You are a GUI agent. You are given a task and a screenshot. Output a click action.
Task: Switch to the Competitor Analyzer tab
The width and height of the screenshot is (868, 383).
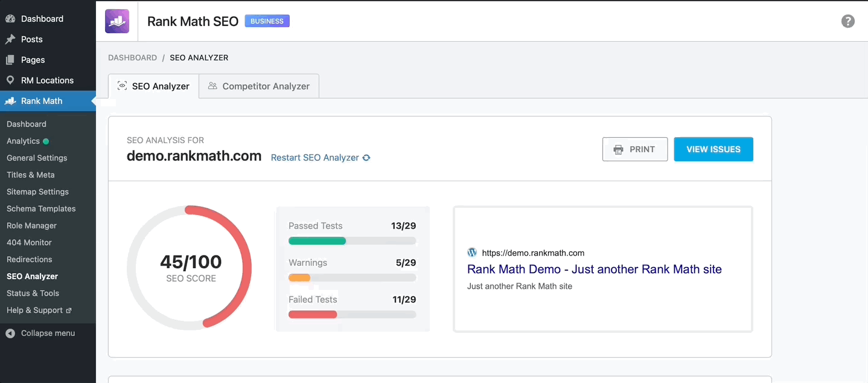tap(259, 86)
